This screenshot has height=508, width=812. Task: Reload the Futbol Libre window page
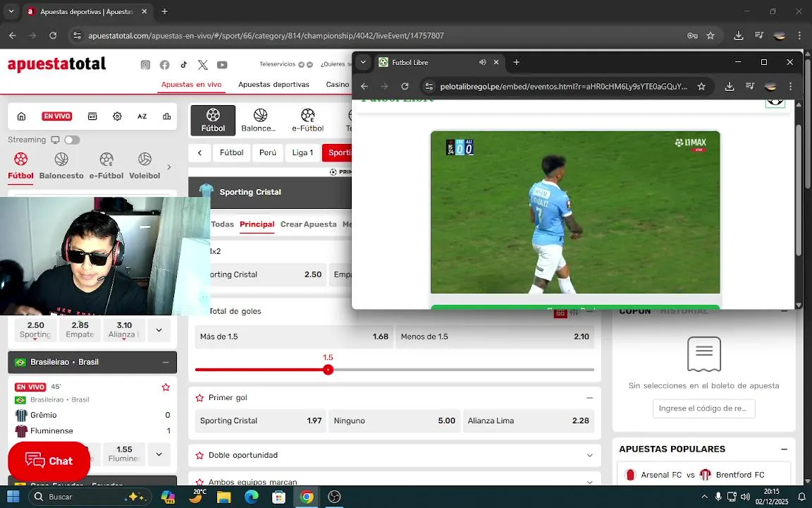coord(405,86)
